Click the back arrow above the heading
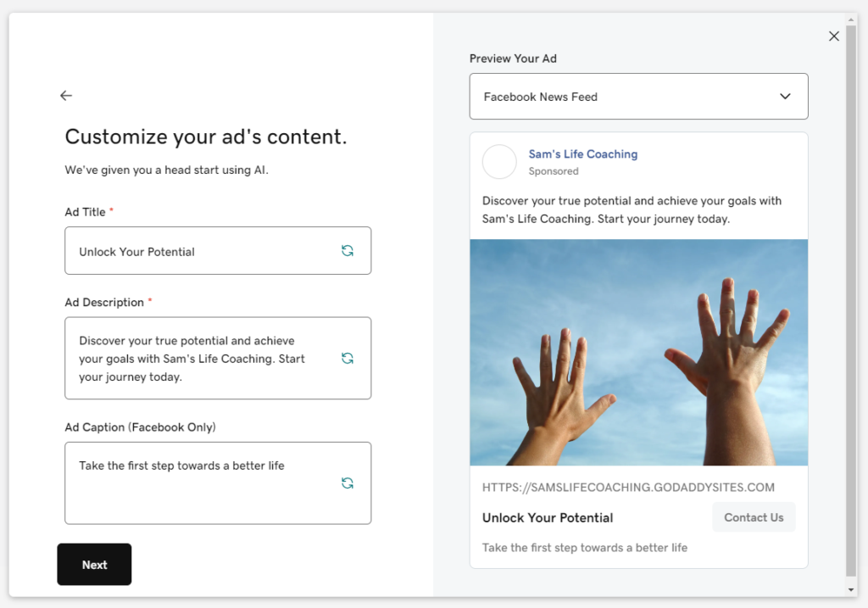 point(66,95)
